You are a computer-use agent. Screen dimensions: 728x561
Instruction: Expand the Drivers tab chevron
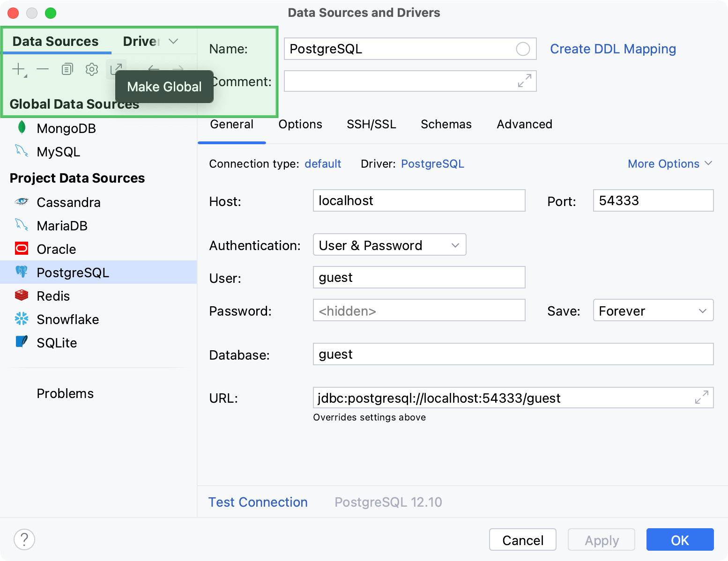tap(173, 41)
